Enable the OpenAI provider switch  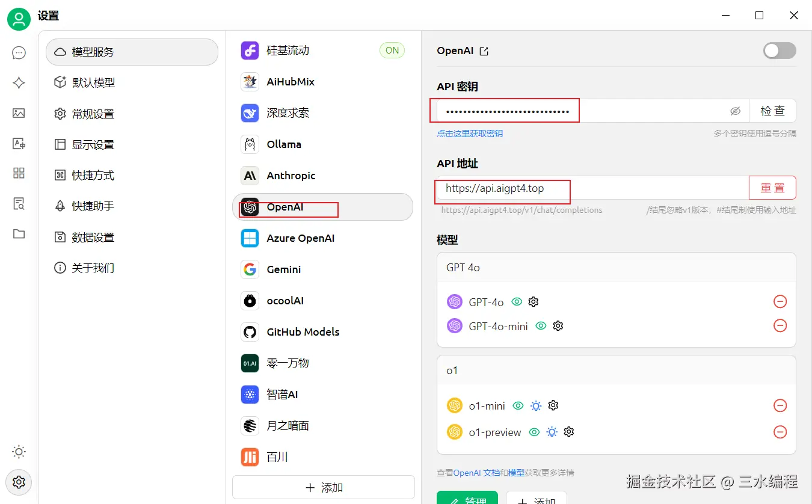tap(780, 51)
